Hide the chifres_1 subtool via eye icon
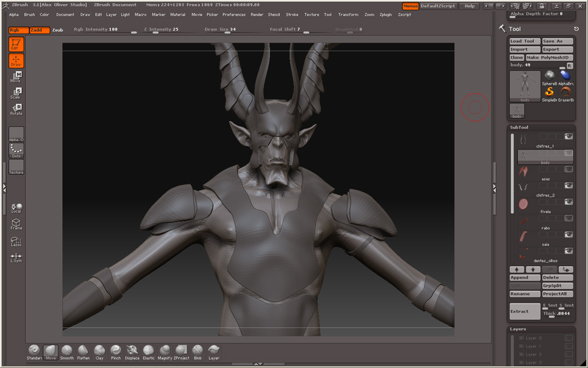This screenshot has width=588, height=368. [x=569, y=137]
